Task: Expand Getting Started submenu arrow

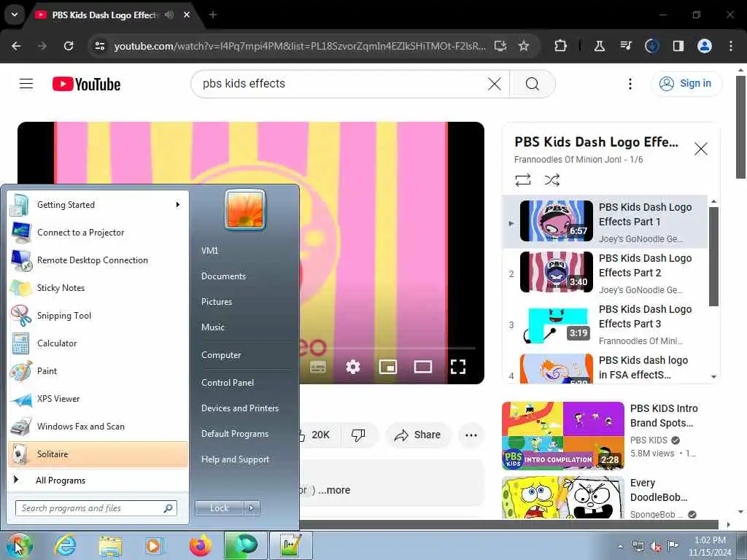Action: coord(178,205)
